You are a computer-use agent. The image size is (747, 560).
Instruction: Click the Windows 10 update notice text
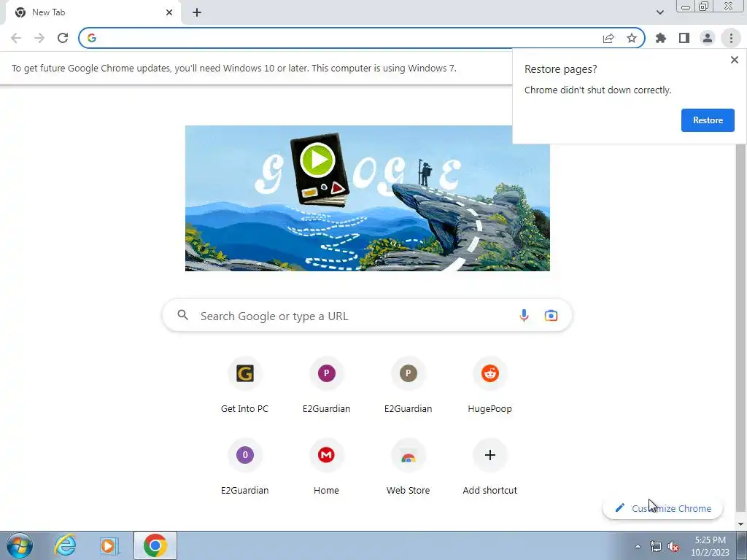(234, 68)
